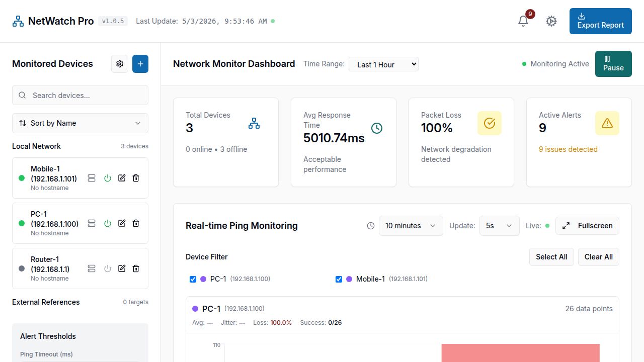
Task: Open the notifications bell with 9 alerts
Action: (523, 21)
